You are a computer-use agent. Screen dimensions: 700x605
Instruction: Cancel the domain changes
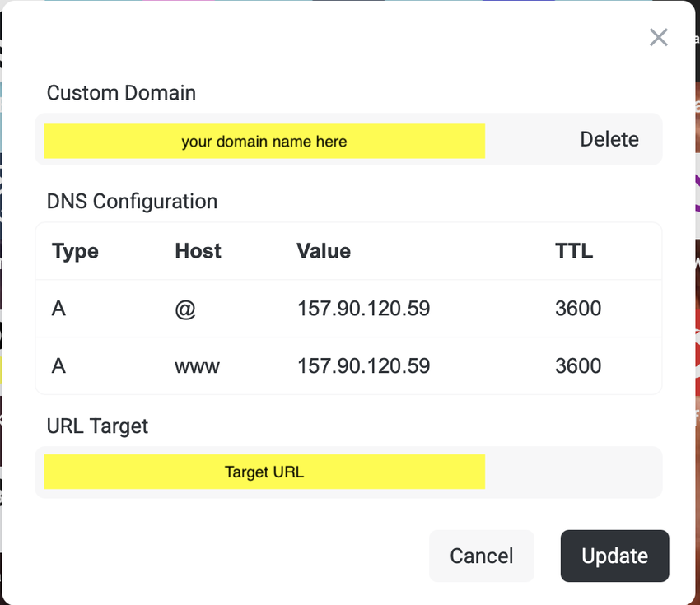tap(482, 556)
